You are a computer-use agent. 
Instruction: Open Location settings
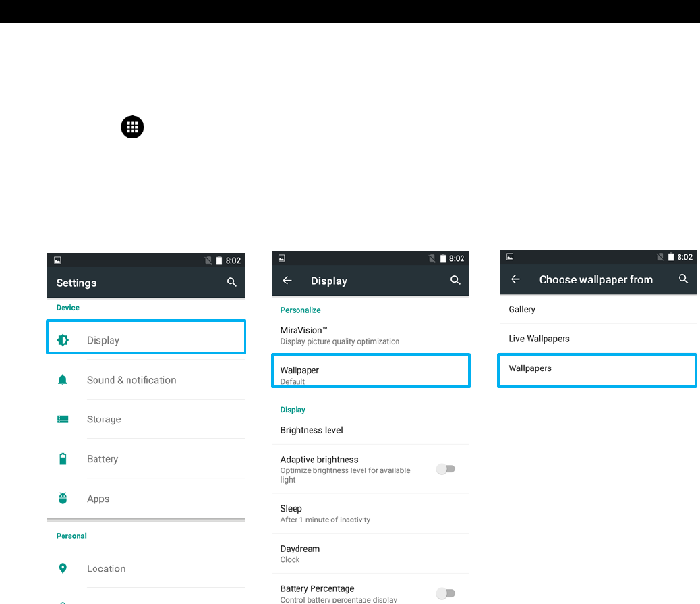(x=146, y=568)
